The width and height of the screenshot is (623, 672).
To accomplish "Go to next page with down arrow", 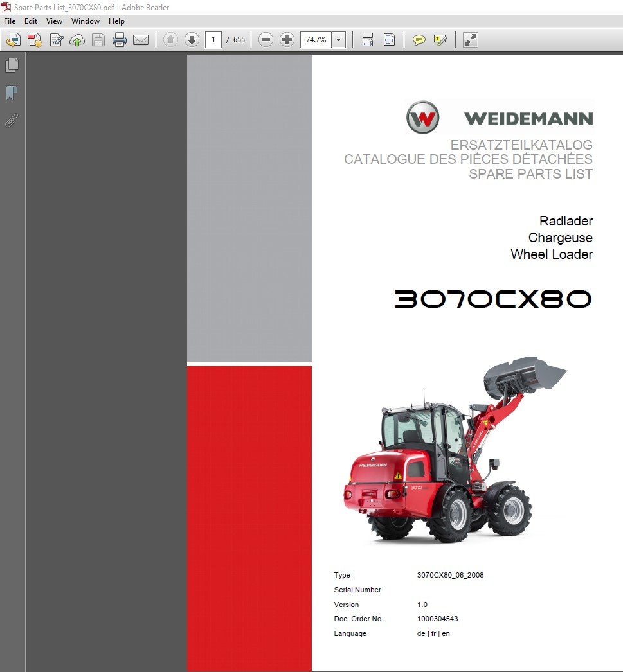I will click(x=192, y=40).
